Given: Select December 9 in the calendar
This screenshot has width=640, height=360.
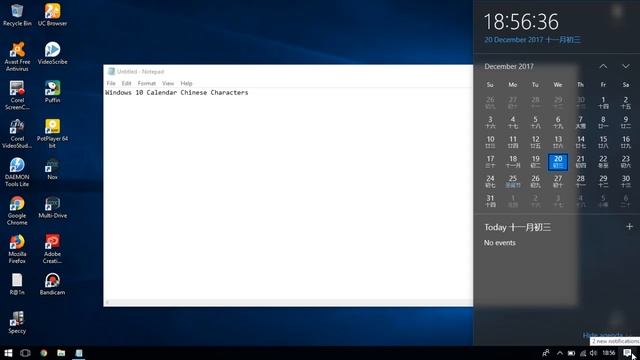Looking at the screenshot, I should click(626, 122).
